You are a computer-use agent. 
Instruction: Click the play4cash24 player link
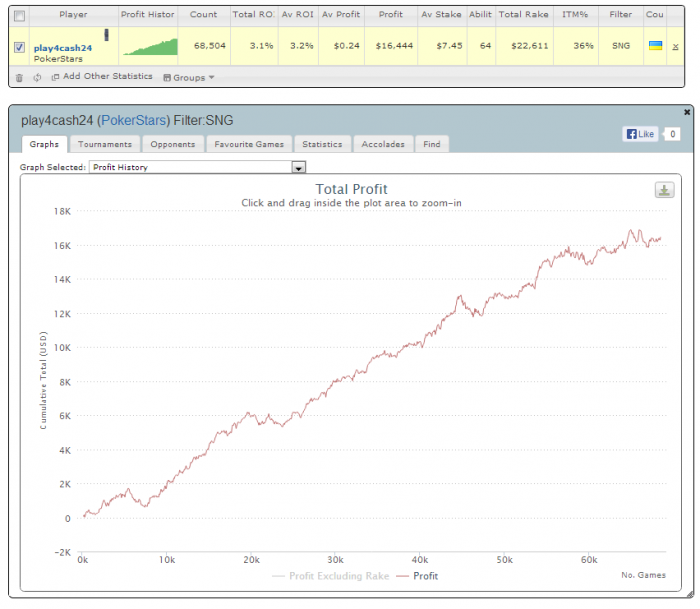pos(63,48)
